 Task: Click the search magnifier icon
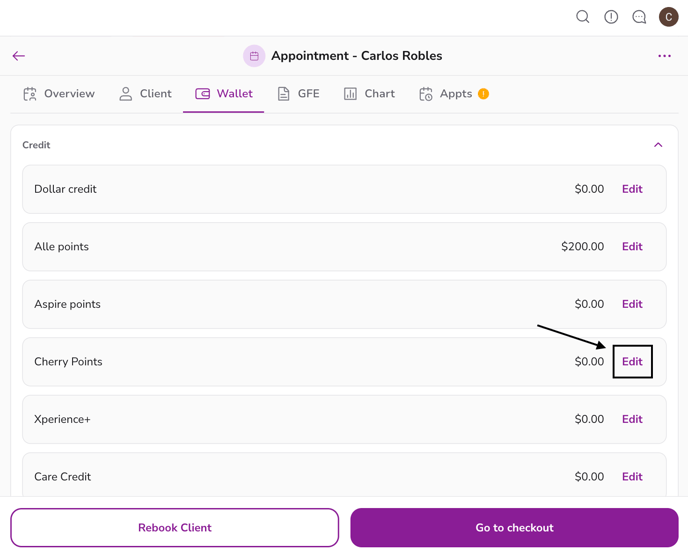click(582, 17)
